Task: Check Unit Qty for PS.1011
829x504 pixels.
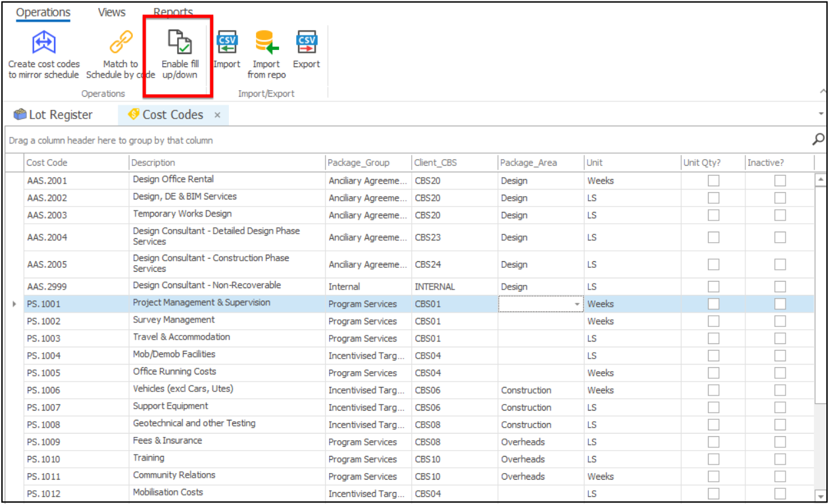Action: pos(713,476)
